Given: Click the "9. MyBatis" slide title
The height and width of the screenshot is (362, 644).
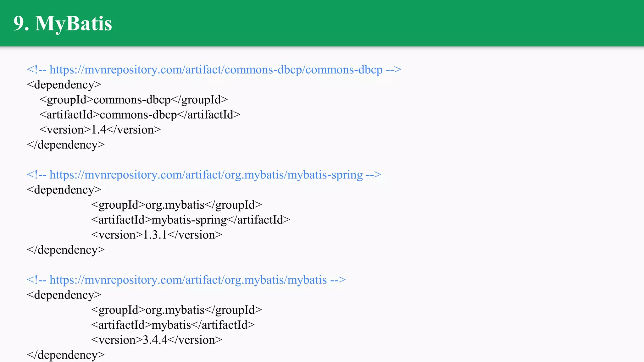Looking at the screenshot, I should tap(63, 23).
